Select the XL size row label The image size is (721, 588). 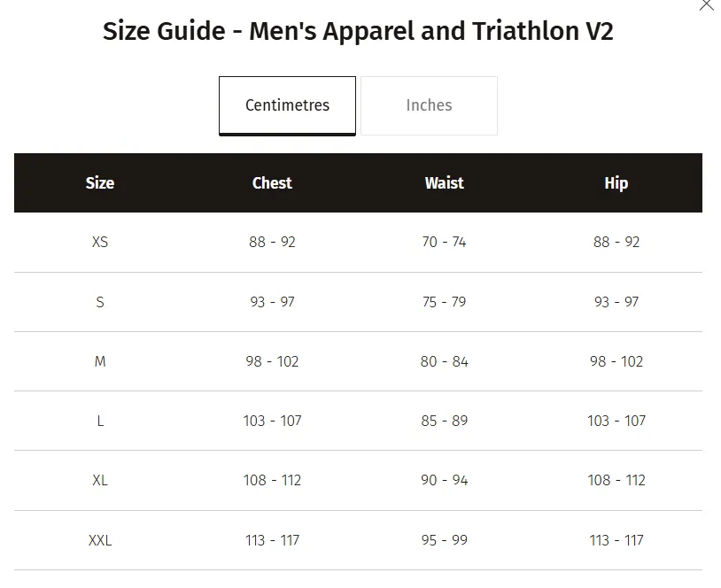click(100, 480)
